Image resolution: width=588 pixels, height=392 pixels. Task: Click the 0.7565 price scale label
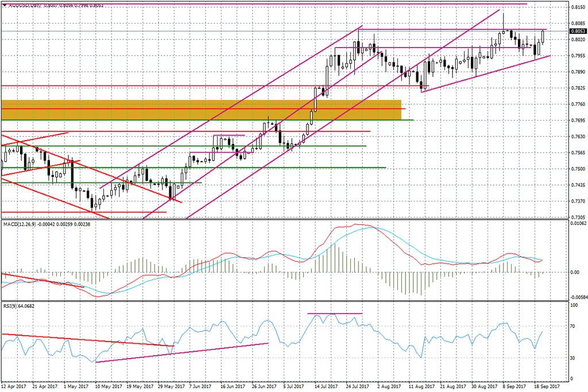579,153
